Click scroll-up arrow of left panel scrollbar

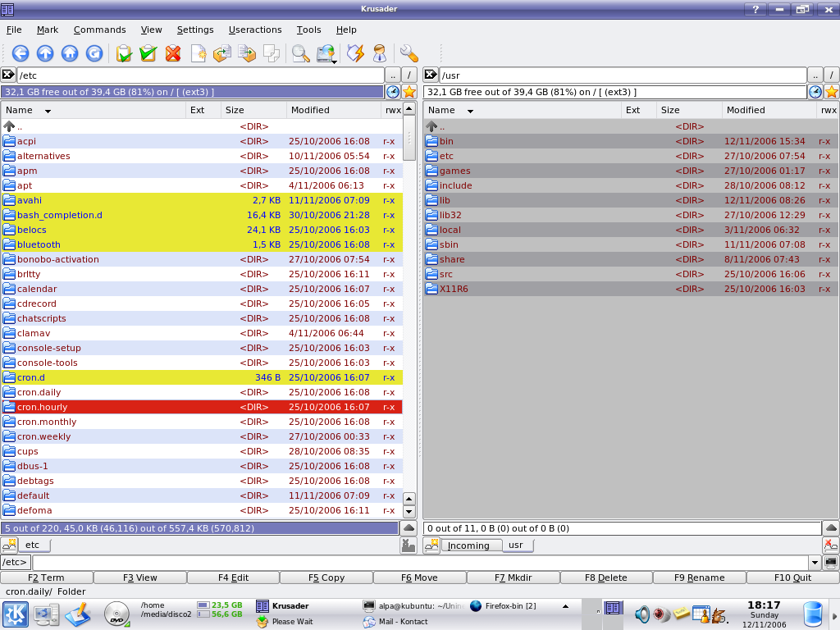pyautogui.click(x=409, y=109)
